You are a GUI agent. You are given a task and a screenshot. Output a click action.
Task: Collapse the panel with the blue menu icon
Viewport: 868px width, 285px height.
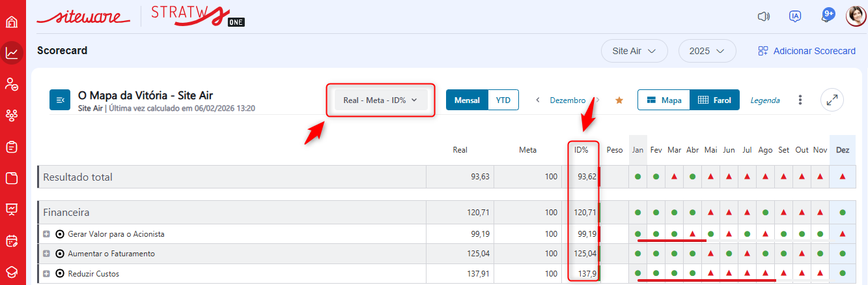coord(60,100)
